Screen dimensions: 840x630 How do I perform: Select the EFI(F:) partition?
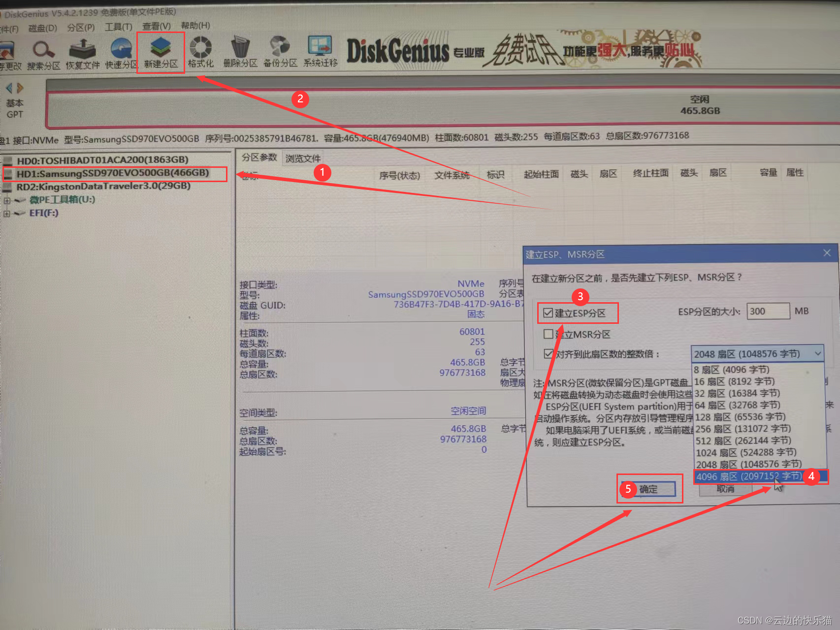point(44,213)
